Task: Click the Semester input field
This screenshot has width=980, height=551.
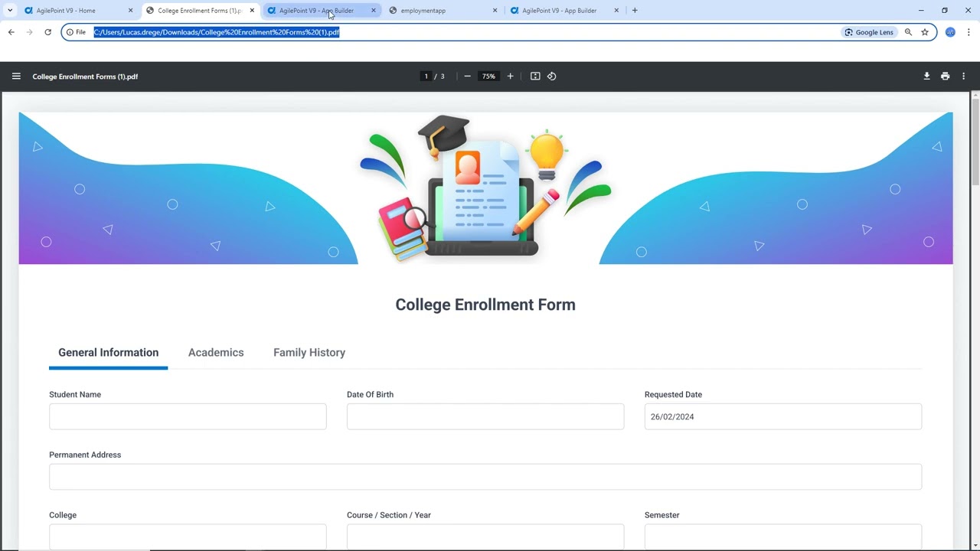Action: [783, 536]
